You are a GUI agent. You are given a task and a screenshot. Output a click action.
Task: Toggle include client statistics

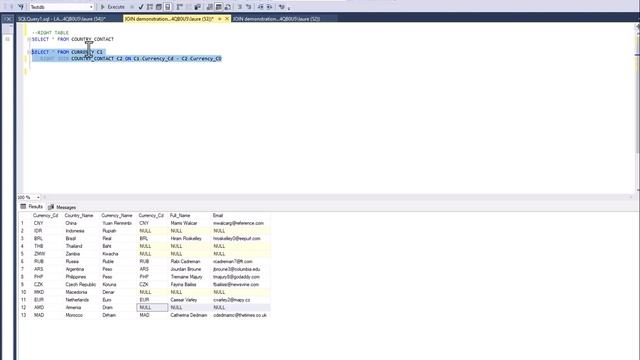(198, 7)
